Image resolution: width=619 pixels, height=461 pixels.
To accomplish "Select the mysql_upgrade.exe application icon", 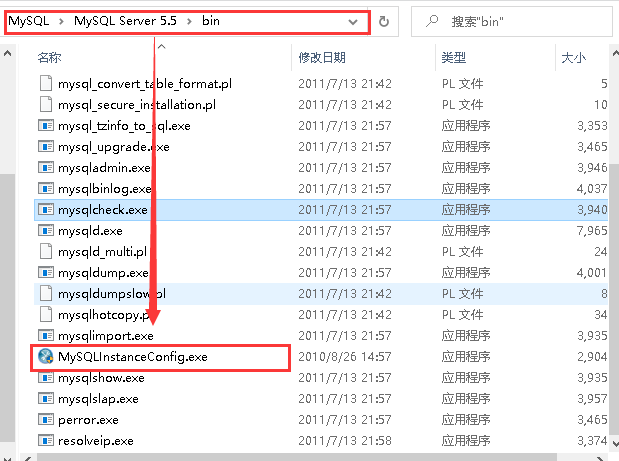I will point(46,146).
